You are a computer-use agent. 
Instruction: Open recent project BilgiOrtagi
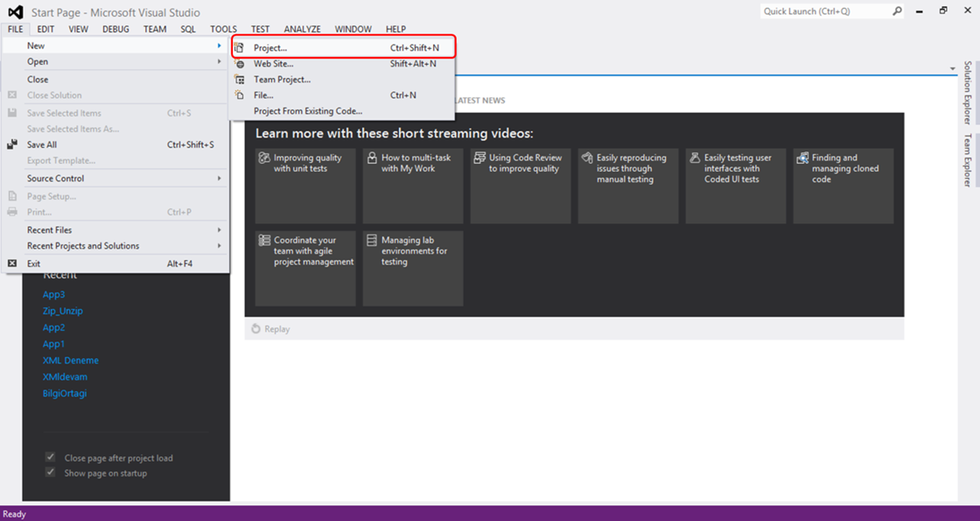point(65,393)
